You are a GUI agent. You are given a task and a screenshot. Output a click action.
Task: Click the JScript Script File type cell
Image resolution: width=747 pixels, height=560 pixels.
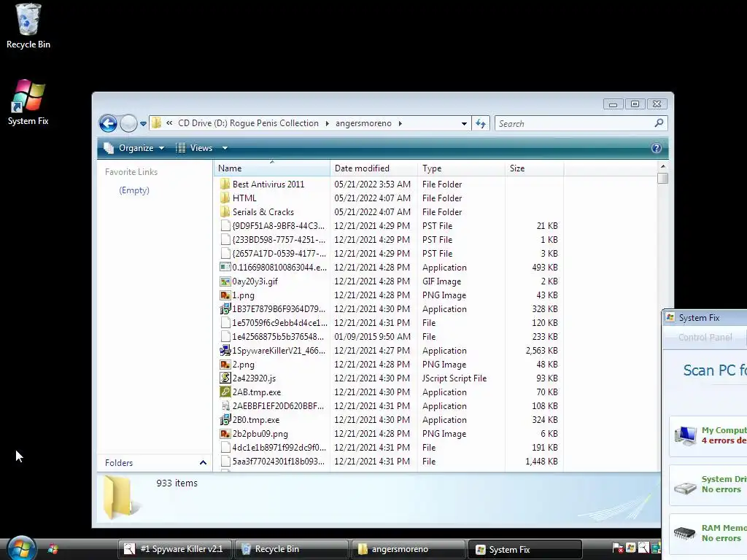click(454, 378)
